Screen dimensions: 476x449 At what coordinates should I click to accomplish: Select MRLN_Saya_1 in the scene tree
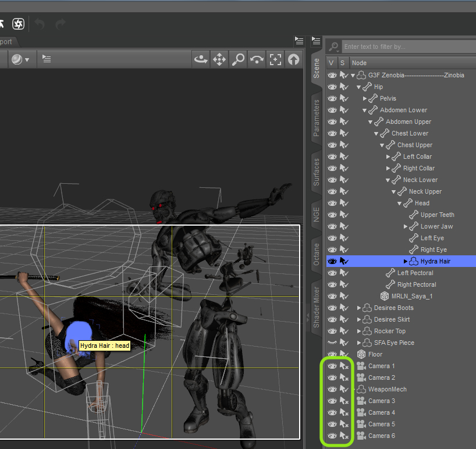pos(412,296)
